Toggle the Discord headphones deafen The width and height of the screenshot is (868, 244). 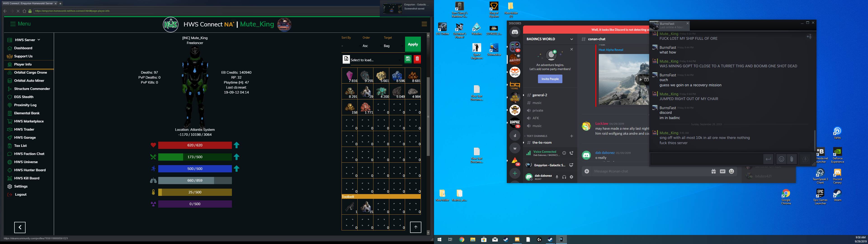564,177
